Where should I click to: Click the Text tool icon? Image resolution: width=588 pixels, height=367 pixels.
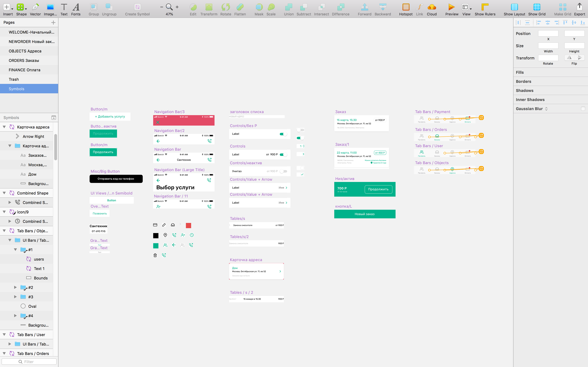tap(64, 7)
